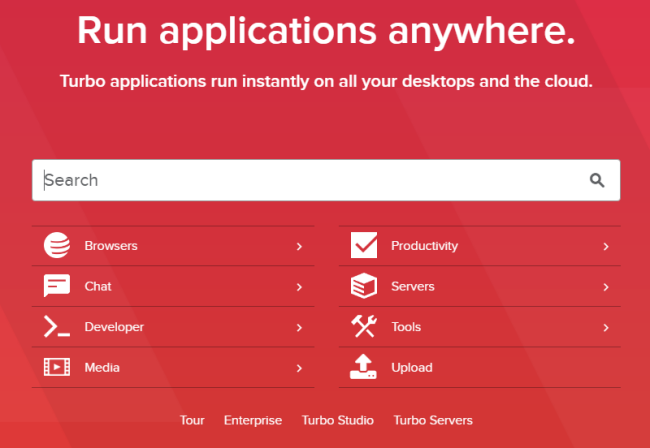Screen dimensions: 650x448
Task: Go to the Tour footer link
Action: (192, 420)
